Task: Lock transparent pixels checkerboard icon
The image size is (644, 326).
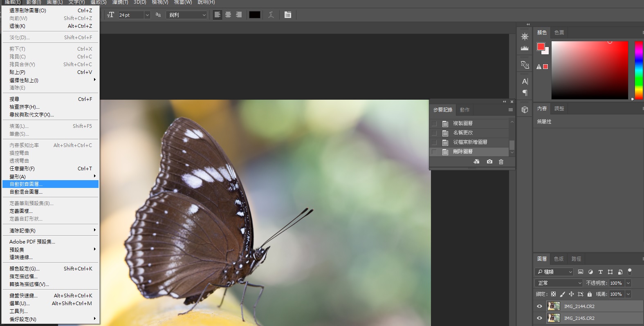Action: coord(553,294)
